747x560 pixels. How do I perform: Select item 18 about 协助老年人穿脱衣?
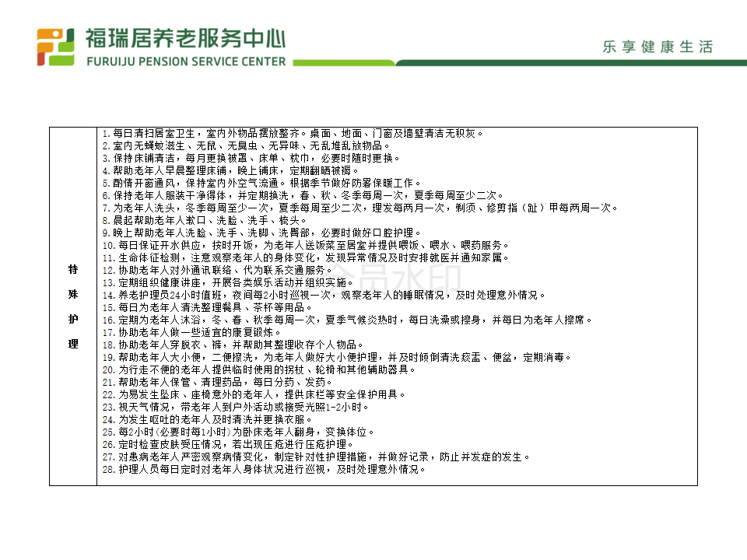click(233, 345)
